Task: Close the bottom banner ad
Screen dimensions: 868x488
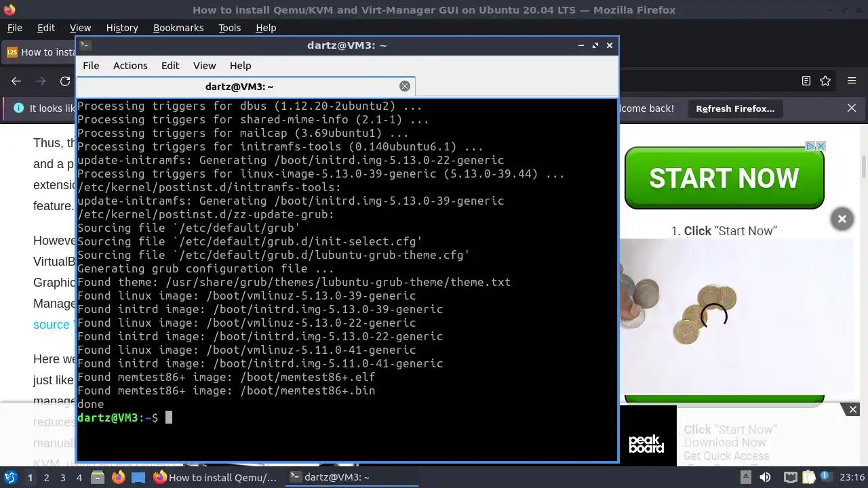Action: pos(853,409)
